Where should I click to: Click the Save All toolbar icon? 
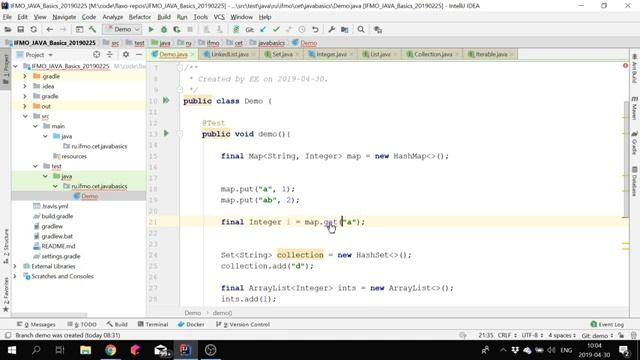(x=20, y=29)
